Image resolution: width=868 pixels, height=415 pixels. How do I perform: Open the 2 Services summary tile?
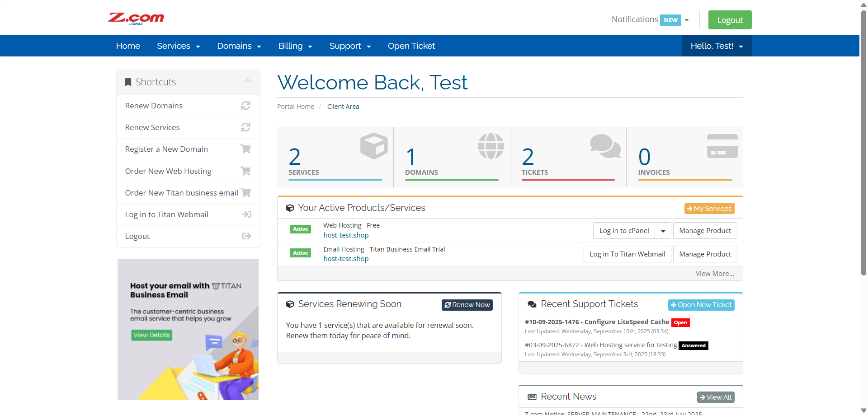pyautogui.click(x=335, y=157)
